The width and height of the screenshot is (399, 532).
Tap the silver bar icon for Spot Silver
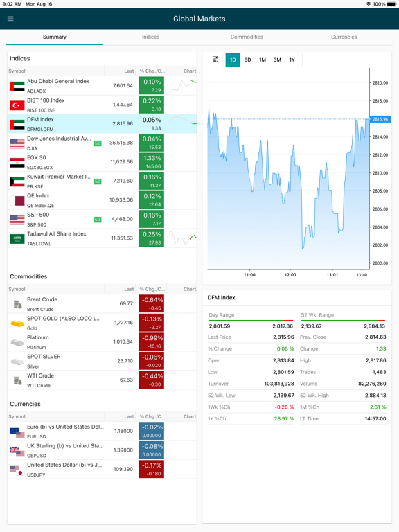point(17,362)
